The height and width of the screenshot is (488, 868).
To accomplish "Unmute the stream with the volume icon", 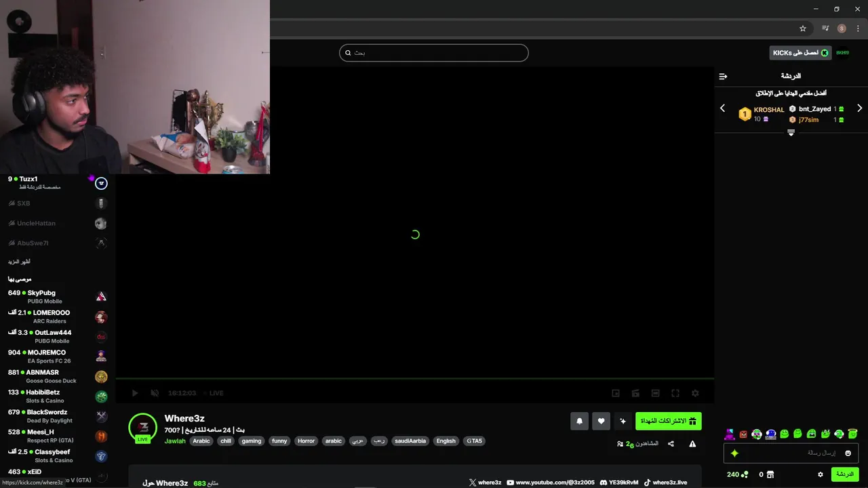I will click(x=154, y=393).
